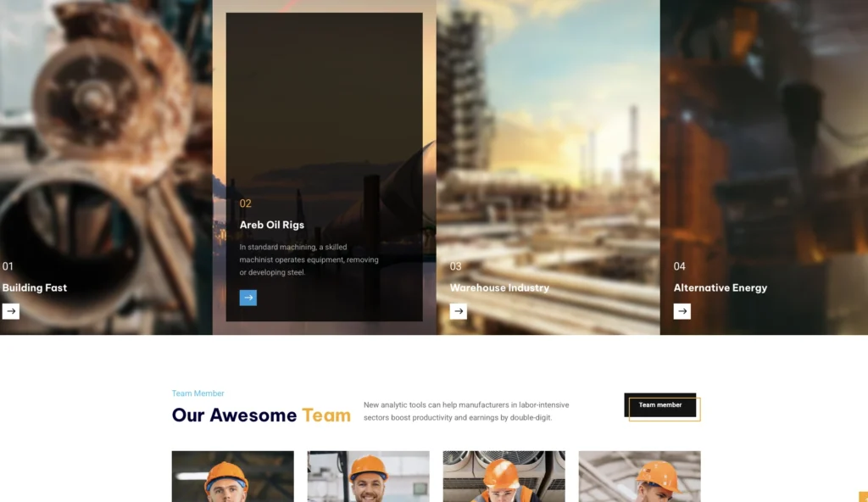
Task: Open the Warehouse Industry title link
Action: (x=499, y=287)
